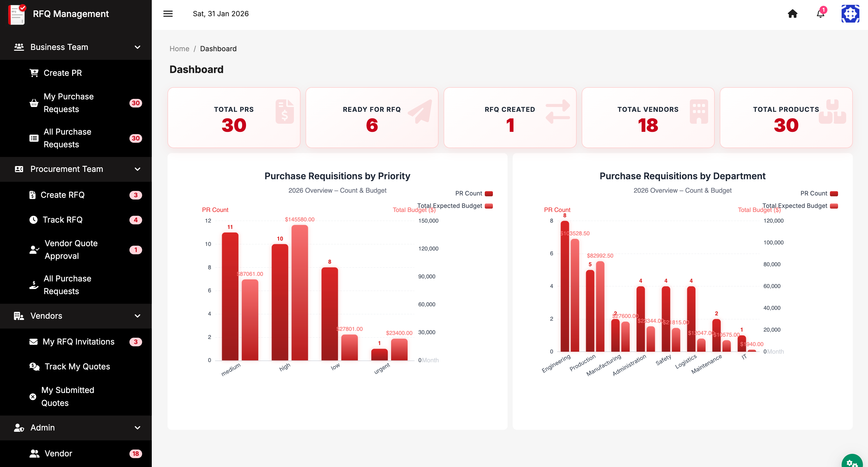The image size is (868, 467).
Task: Click the Home breadcrumb link
Action: (x=179, y=49)
